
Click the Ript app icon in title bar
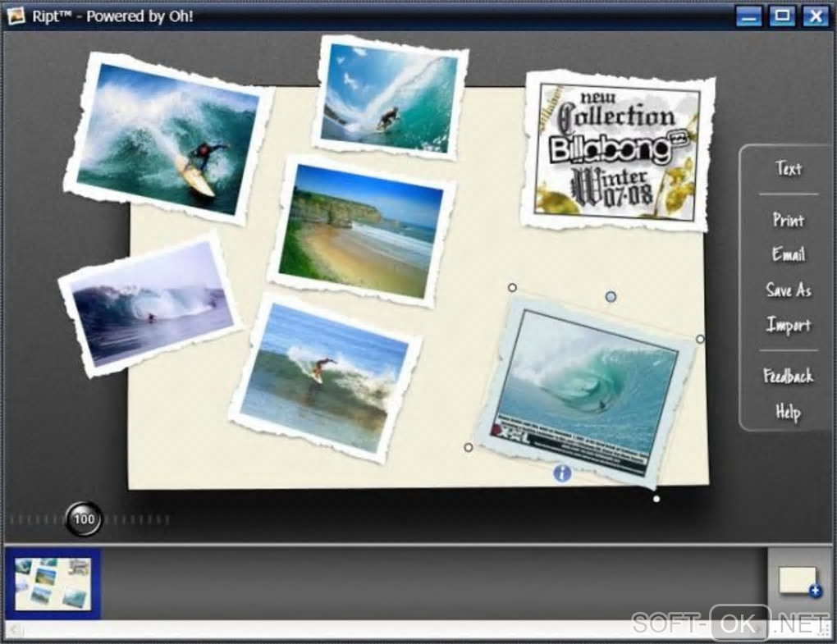coord(16,16)
